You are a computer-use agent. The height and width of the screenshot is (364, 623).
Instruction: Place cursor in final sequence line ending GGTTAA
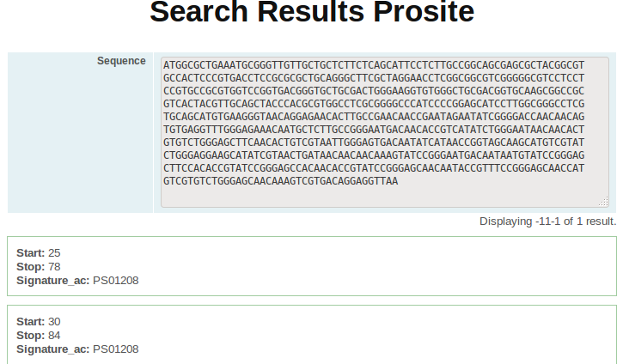coord(280,181)
